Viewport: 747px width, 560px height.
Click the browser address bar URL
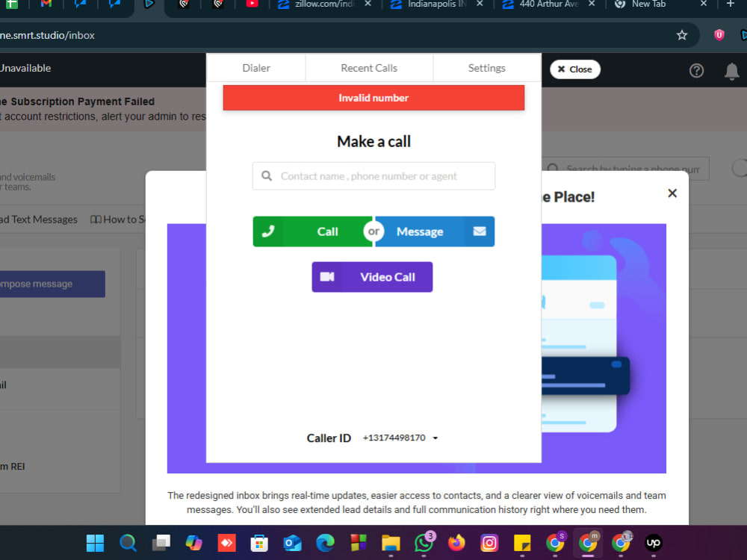click(x=48, y=35)
